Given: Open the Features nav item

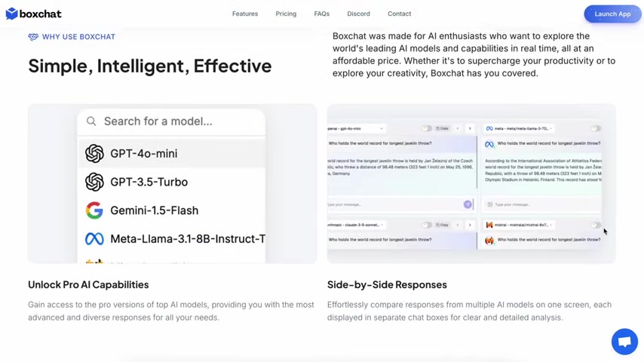Looking at the screenshot, I should (245, 14).
